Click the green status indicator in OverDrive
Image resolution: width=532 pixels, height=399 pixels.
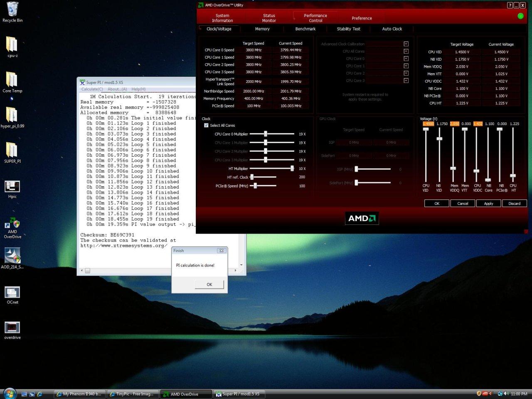tap(520, 16)
